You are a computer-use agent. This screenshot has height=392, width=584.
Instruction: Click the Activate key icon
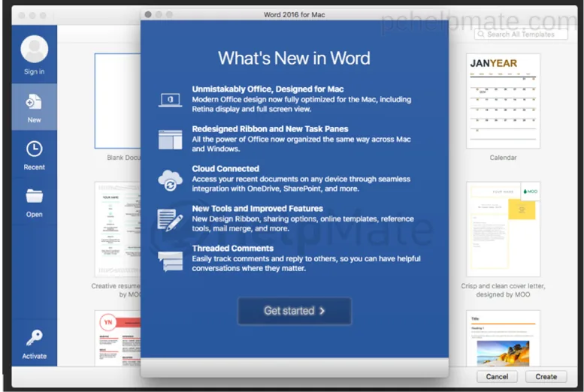coord(35,338)
